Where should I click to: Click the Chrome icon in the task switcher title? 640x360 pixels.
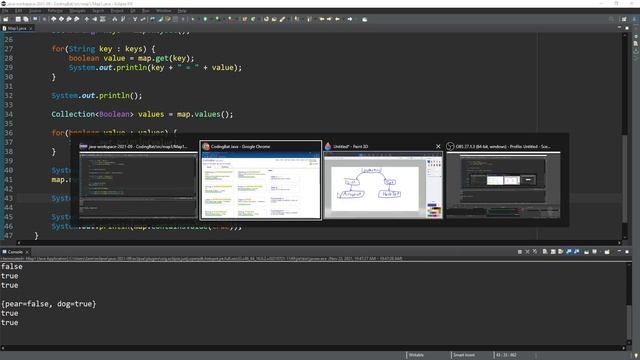pos(206,147)
